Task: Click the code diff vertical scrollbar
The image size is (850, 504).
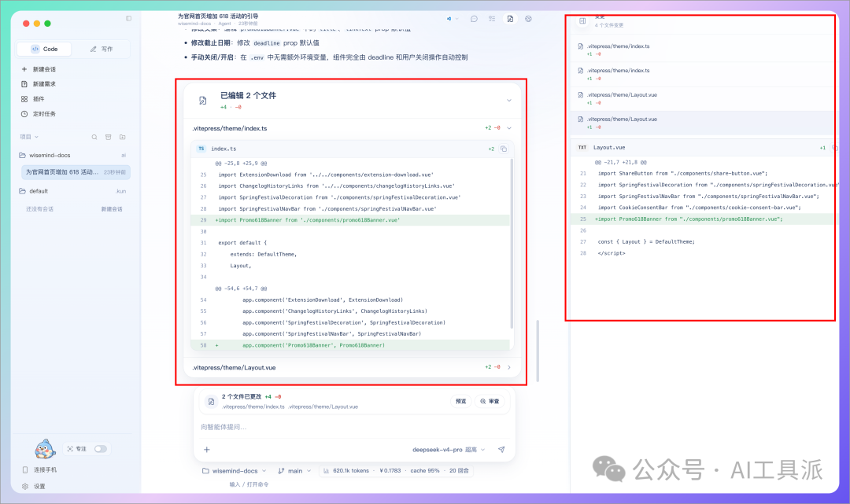Action: pos(512,244)
